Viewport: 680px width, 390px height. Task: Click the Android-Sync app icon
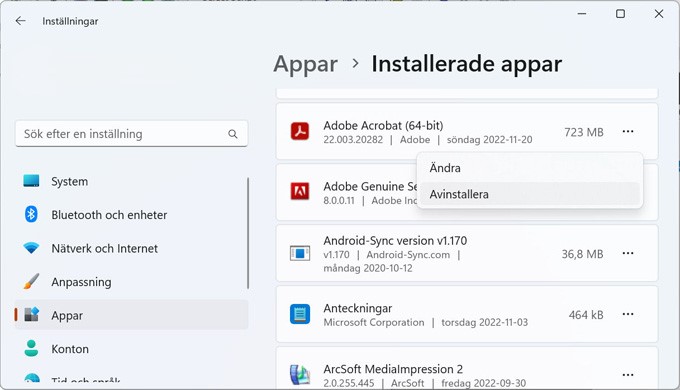pyautogui.click(x=300, y=253)
